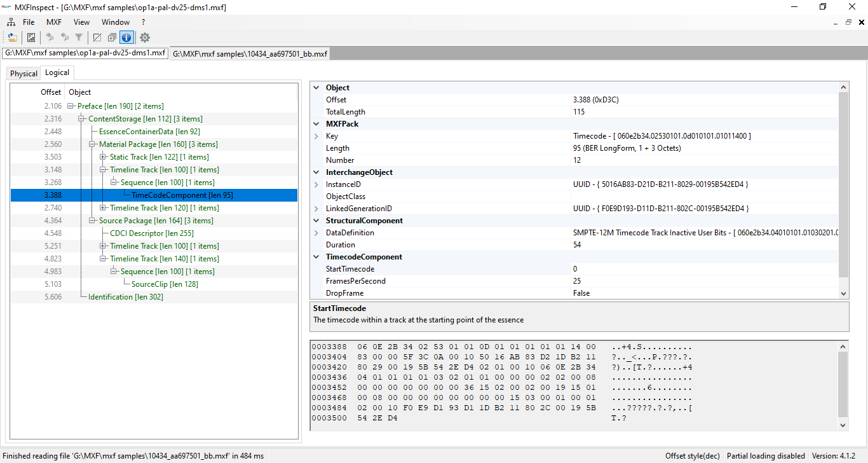Expand the Static Track node

104,157
